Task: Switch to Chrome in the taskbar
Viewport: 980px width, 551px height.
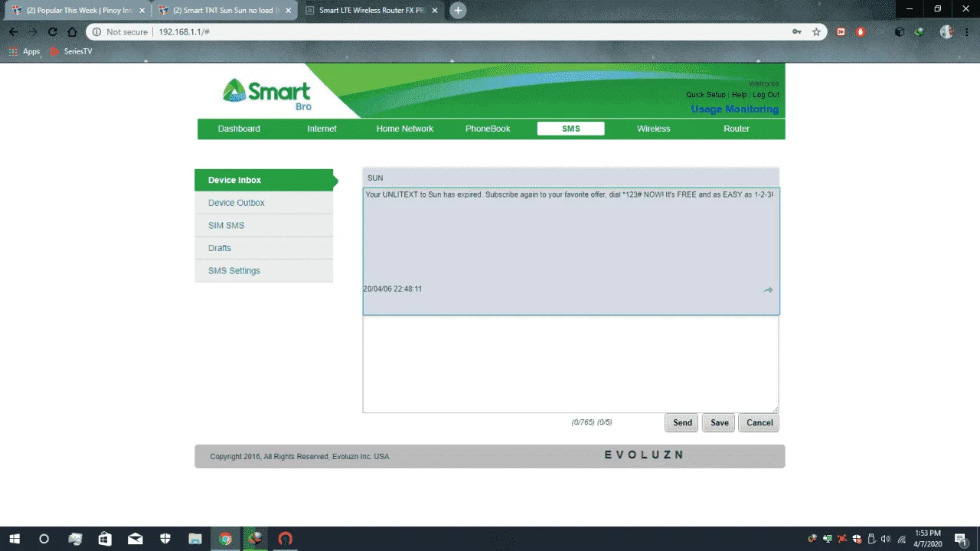Action: [225, 539]
